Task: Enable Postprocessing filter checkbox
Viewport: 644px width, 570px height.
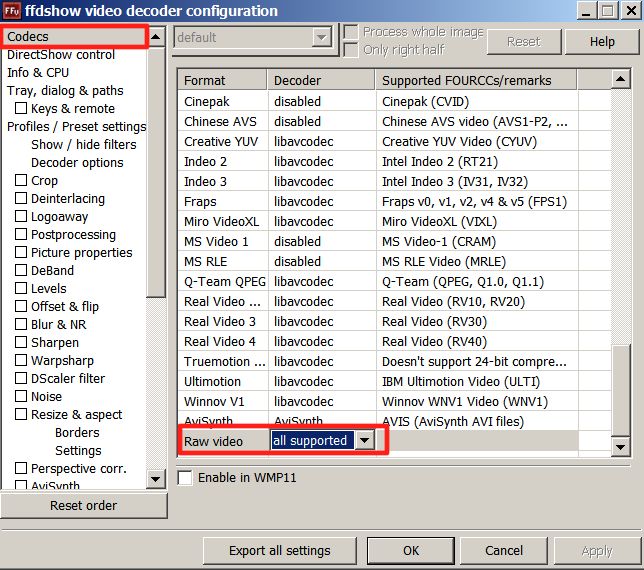Action: tap(21, 234)
